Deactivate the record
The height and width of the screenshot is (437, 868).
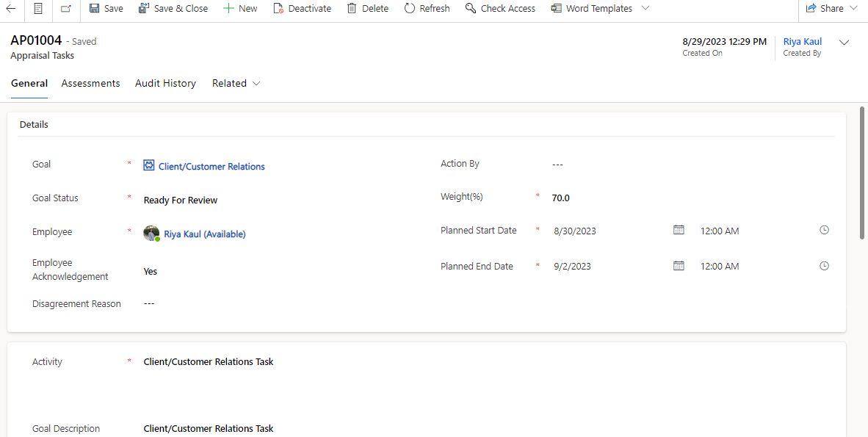point(302,8)
